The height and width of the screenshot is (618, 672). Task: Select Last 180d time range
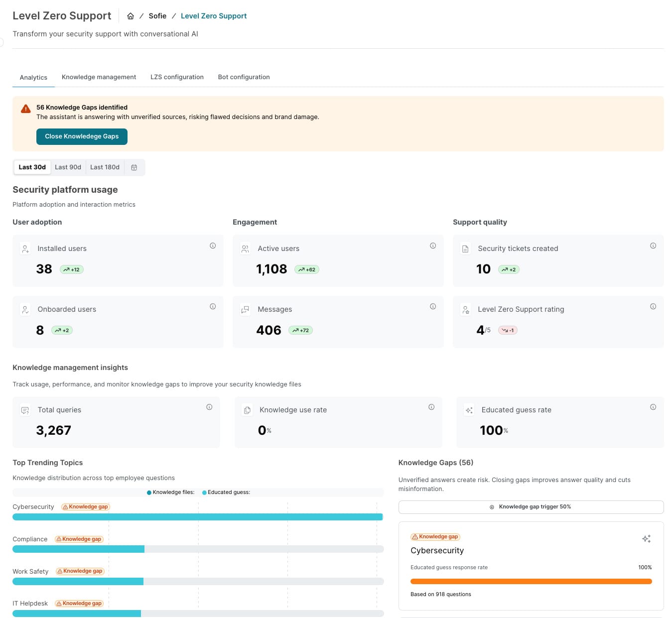coord(105,167)
